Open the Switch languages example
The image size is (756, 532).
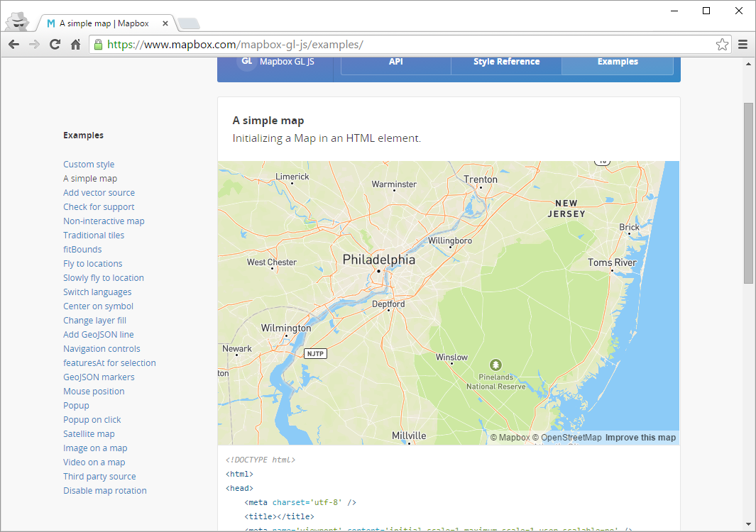coord(97,292)
